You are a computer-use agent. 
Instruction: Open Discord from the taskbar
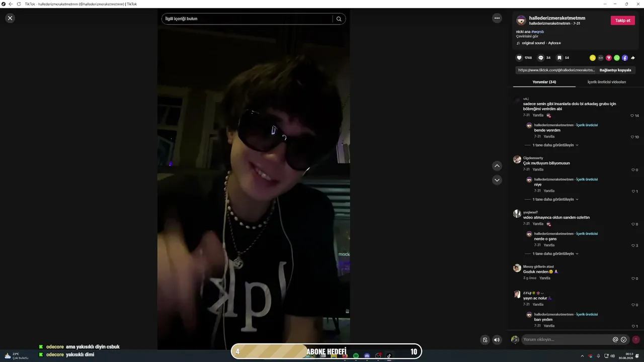367,356
